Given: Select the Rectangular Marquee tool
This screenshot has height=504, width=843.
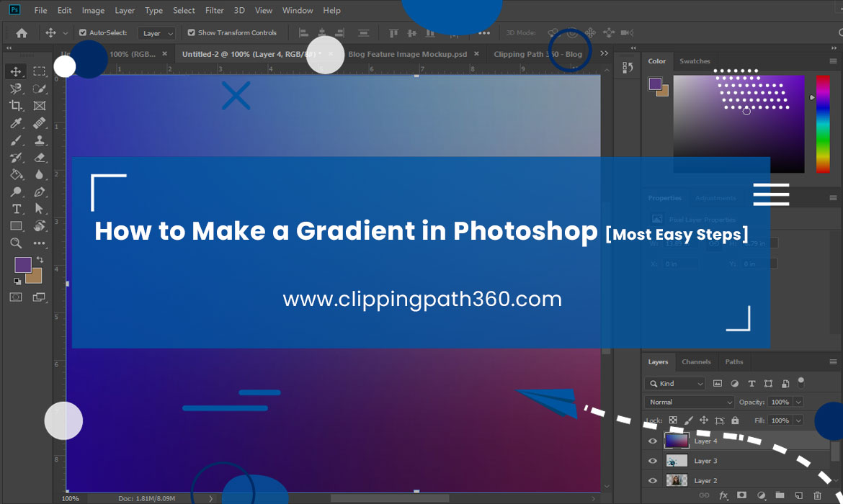Looking at the screenshot, I should click(x=39, y=71).
